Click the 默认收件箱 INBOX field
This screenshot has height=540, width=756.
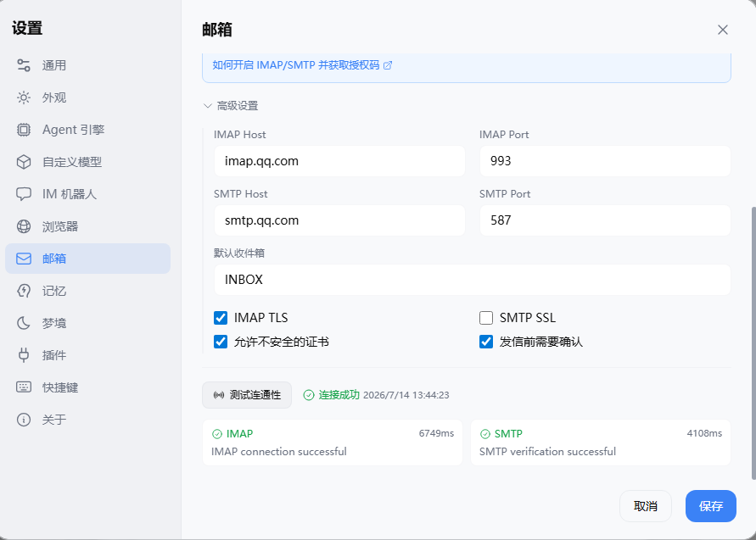(473, 280)
